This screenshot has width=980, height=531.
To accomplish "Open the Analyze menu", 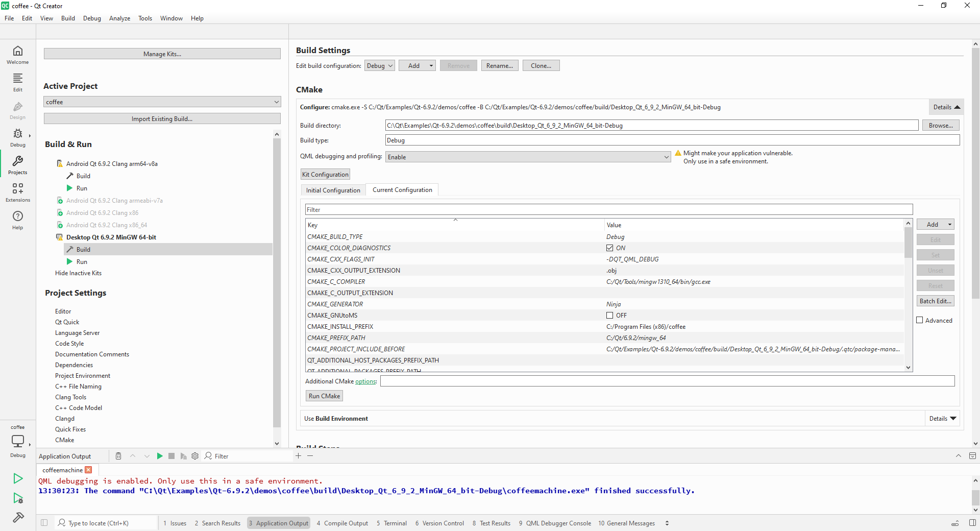I will tap(119, 18).
